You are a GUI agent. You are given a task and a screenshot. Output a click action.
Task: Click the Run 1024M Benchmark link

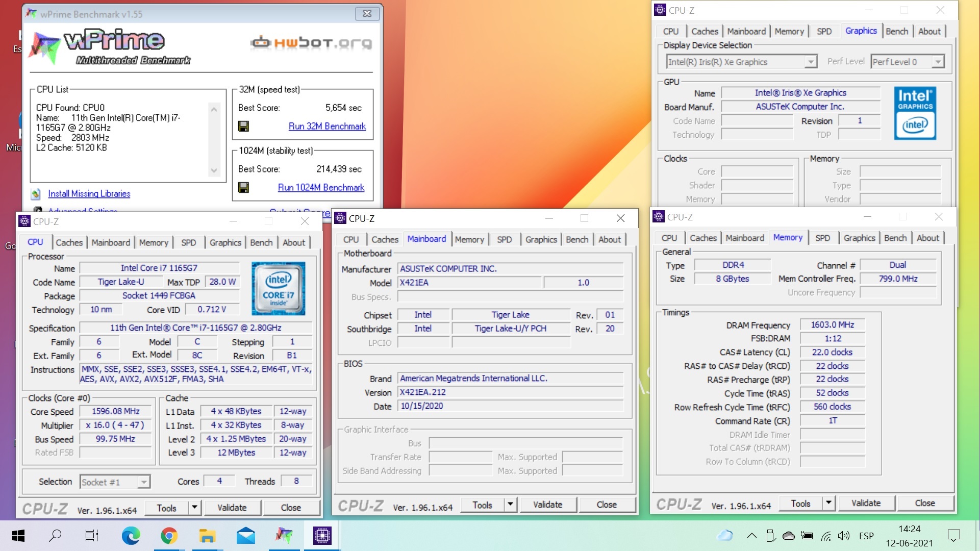pos(321,187)
